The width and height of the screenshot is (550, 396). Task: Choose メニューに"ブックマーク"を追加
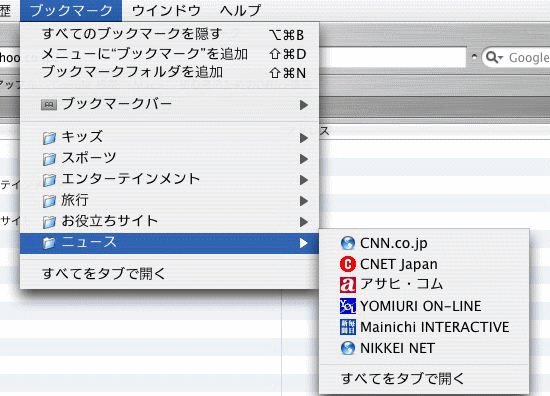click(170, 54)
